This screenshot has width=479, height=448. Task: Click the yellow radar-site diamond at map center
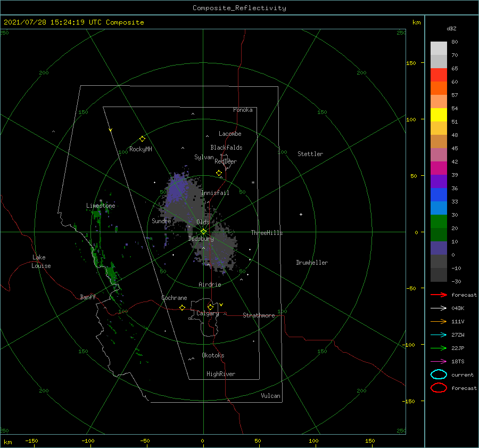click(x=203, y=232)
